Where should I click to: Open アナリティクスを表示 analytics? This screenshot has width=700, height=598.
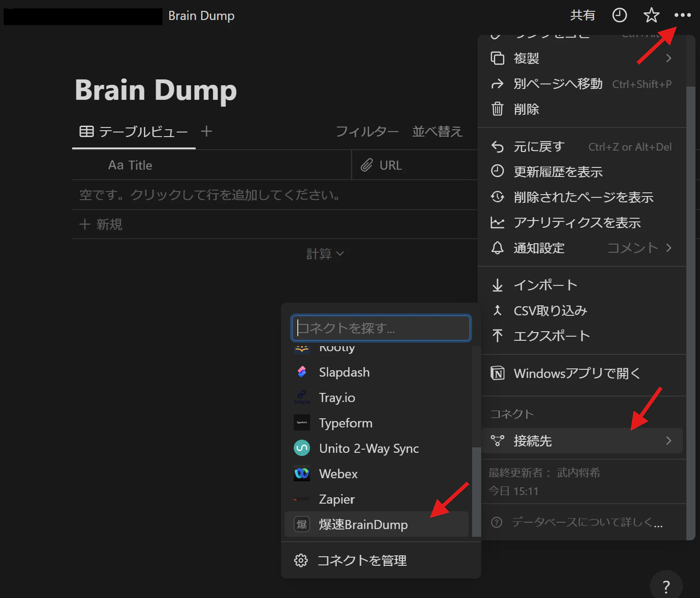[x=582, y=222]
